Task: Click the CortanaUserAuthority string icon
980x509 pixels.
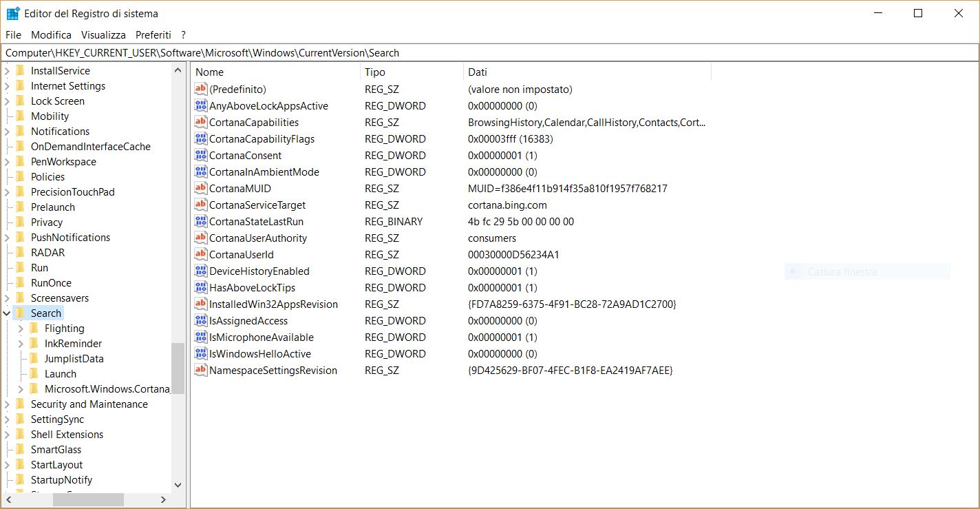Action: (x=201, y=238)
